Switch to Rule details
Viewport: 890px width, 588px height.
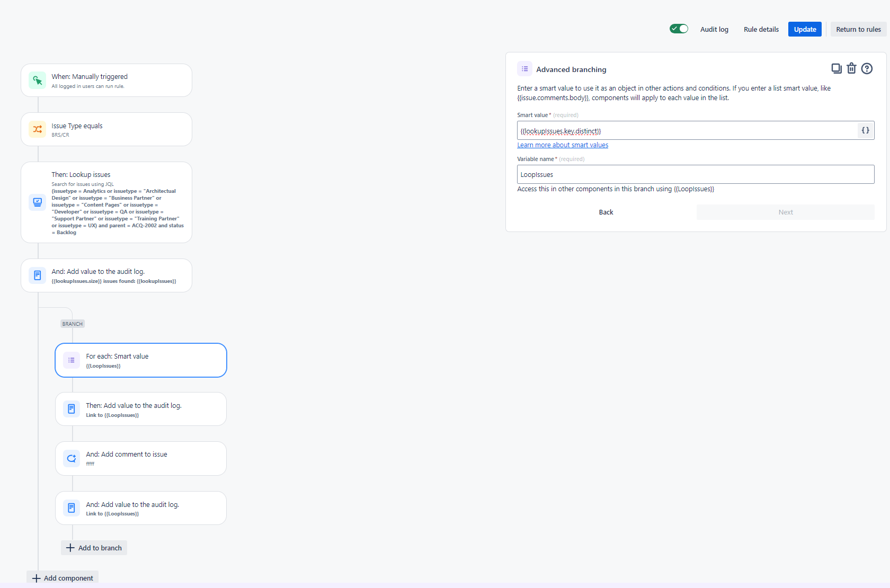[x=761, y=29]
